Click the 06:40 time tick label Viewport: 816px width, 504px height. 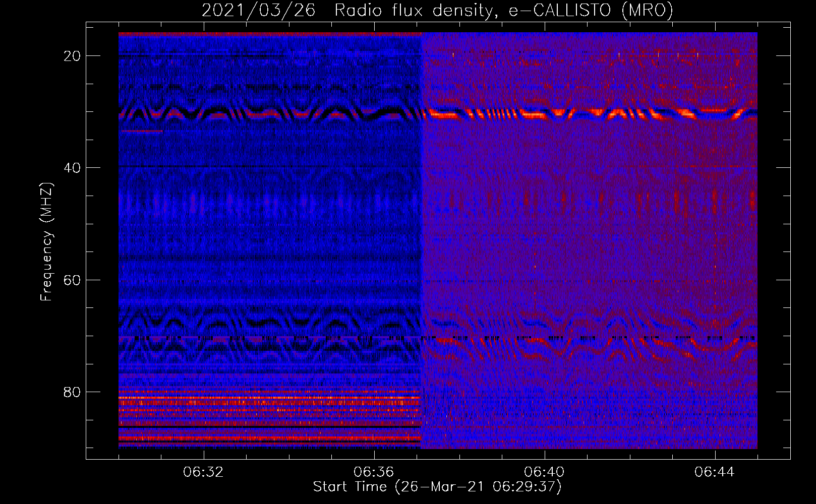(x=544, y=472)
